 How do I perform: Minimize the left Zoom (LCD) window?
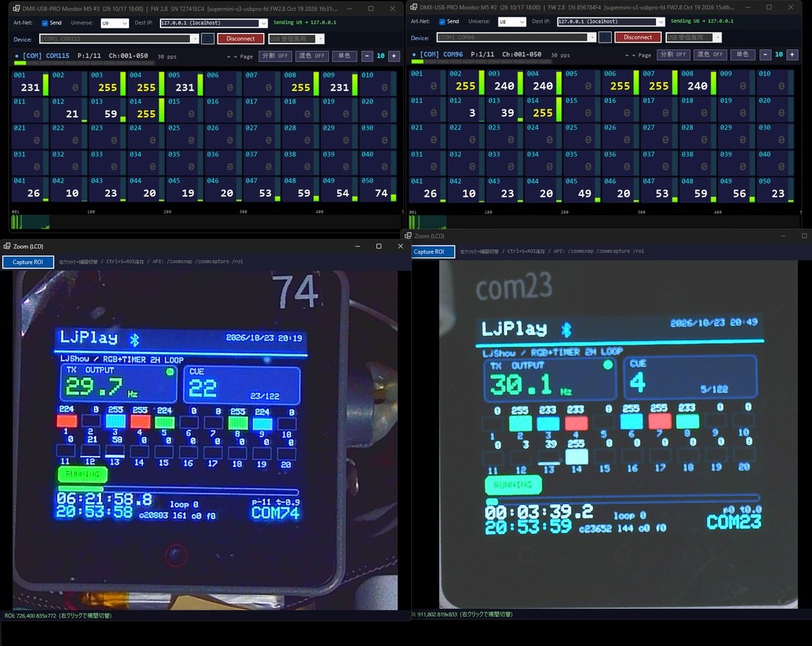click(358, 246)
